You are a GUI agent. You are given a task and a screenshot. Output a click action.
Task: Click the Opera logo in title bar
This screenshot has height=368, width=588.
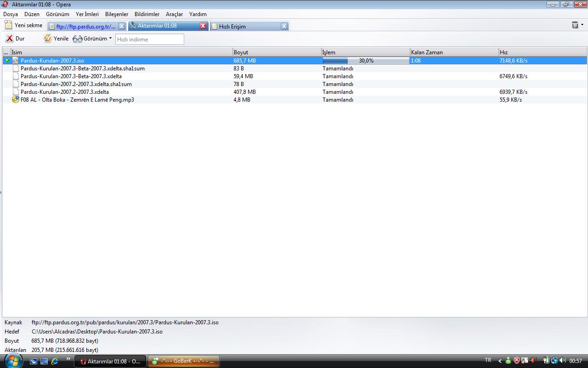coord(5,4)
